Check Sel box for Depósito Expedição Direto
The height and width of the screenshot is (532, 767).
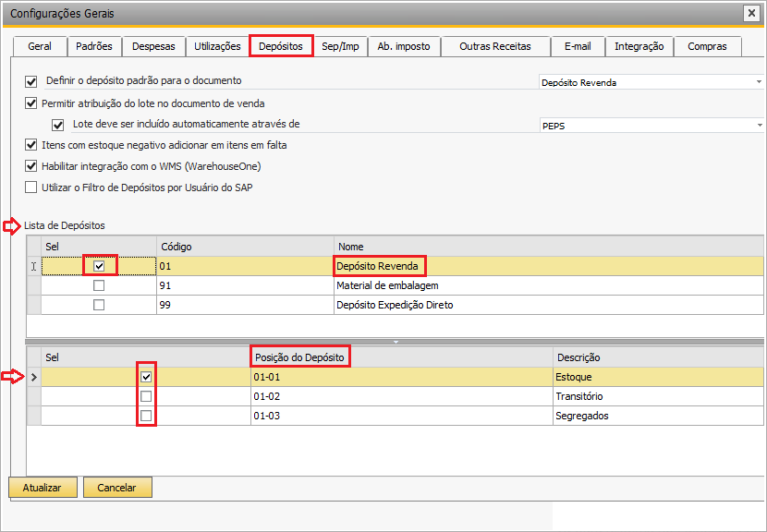click(x=99, y=305)
